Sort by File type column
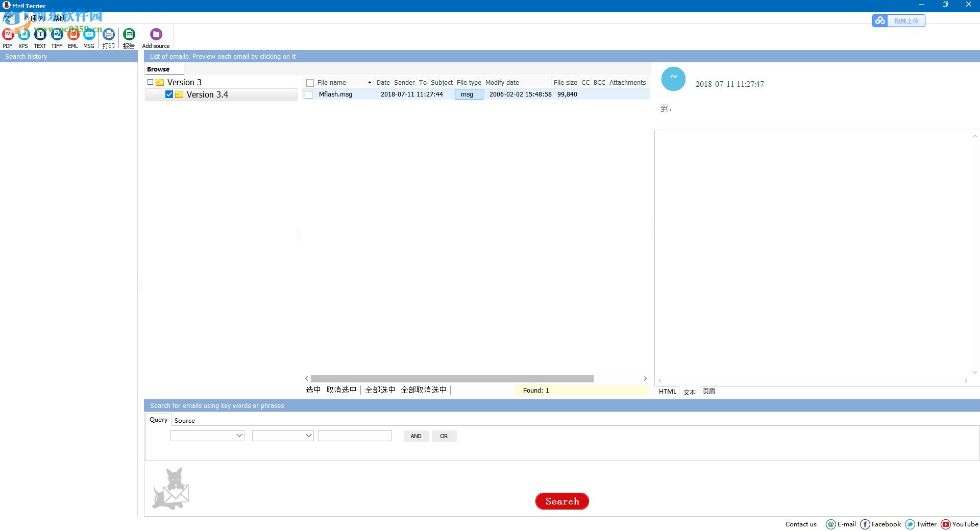The width and height of the screenshot is (980, 531). point(469,82)
